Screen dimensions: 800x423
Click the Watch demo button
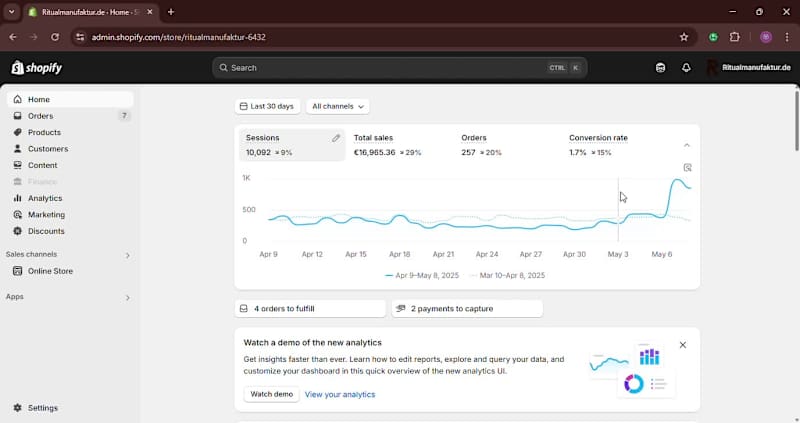(271, 394)
